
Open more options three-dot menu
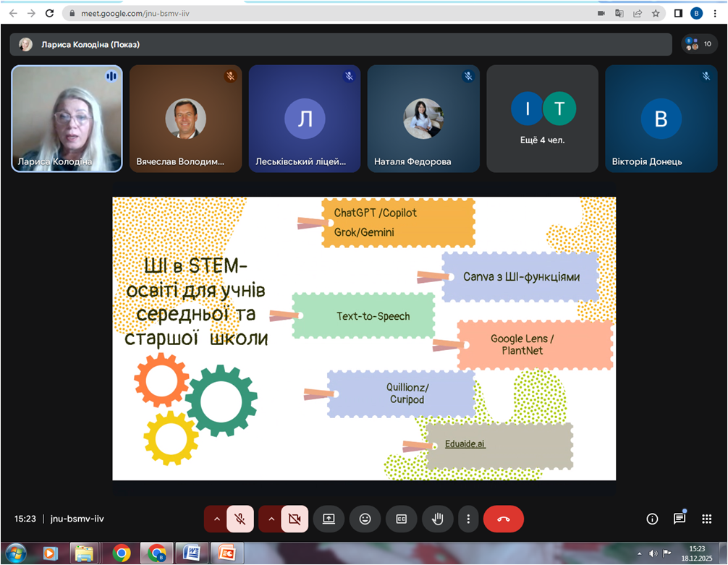(469, 519)
